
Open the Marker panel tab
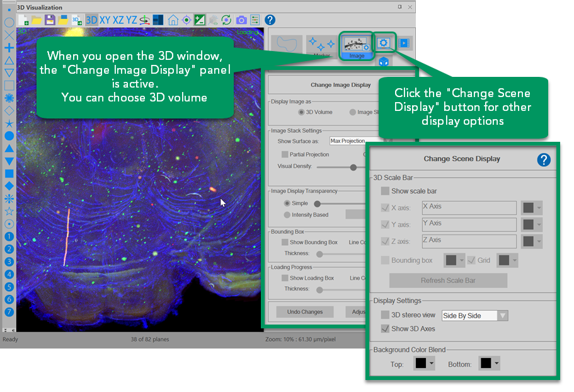click(322, 45)
